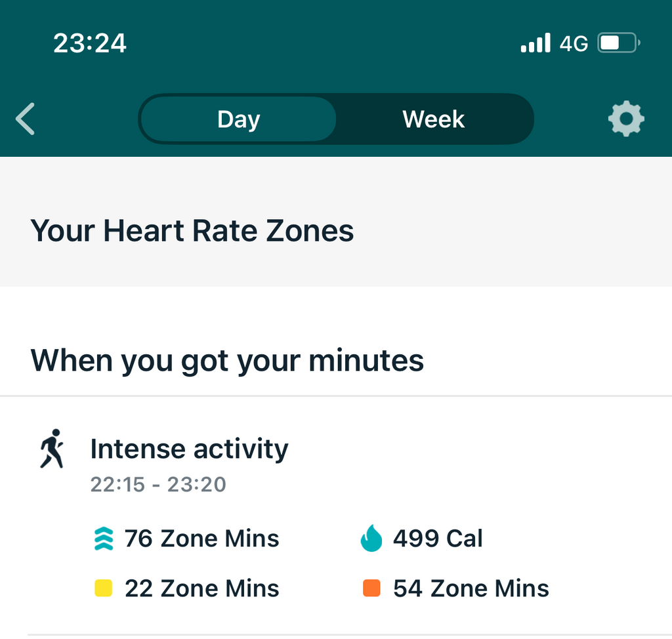The image size is (672, 639).
Task: Tap the 54 Zone Mins label
Action: tap(471, 588)
